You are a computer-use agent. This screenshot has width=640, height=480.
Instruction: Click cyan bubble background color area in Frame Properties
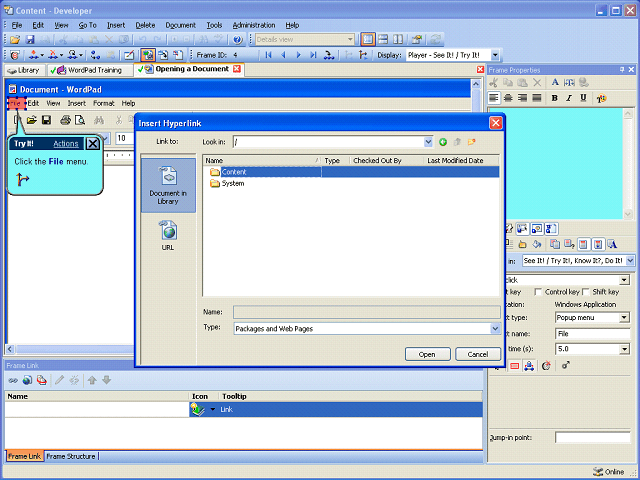coord(556,163)
